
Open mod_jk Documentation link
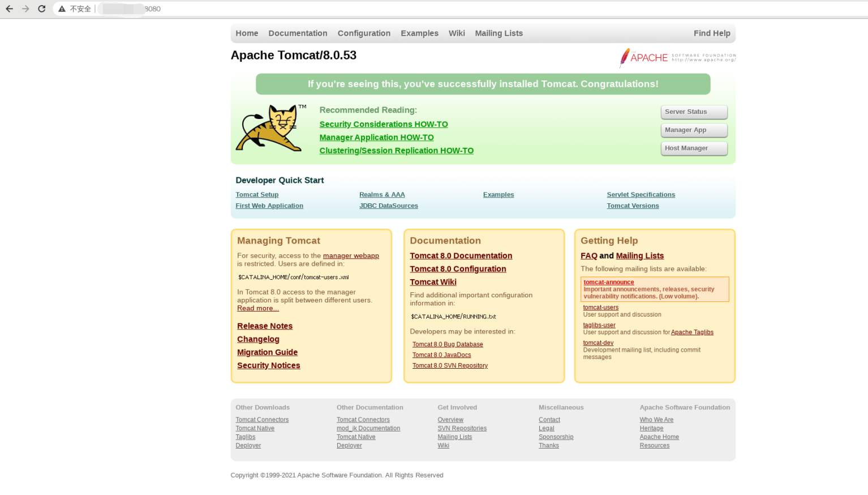click(x=368, y=428)
